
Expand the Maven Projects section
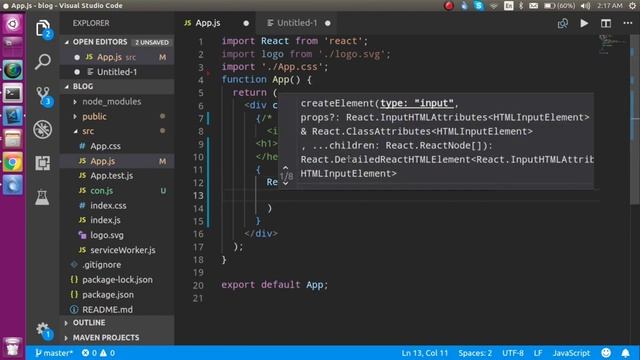117,338
